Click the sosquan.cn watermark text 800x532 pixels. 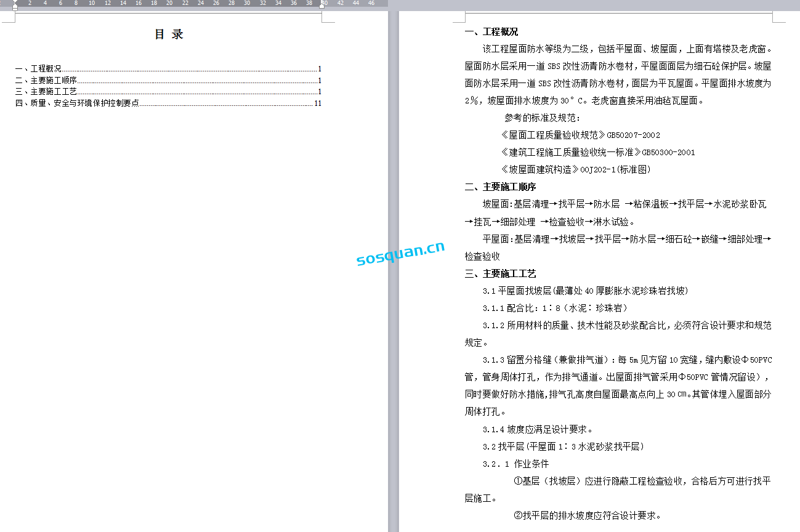(x=400, y=254)
